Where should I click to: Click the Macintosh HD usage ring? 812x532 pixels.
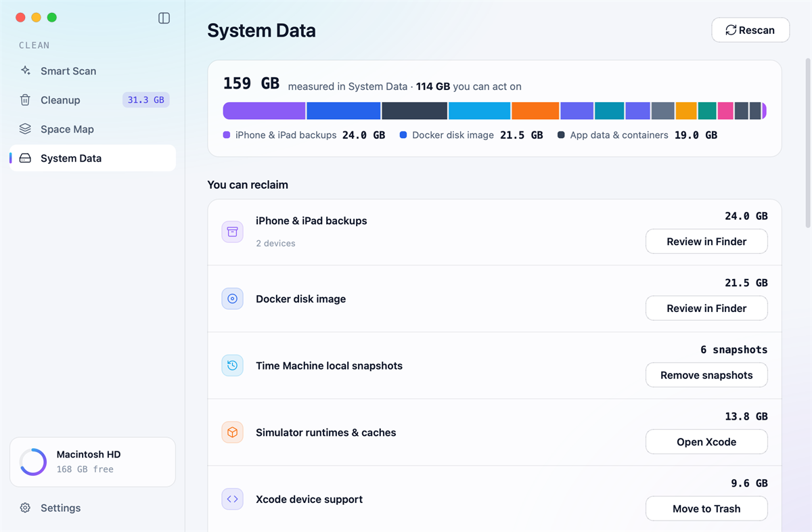pos(33,462)
